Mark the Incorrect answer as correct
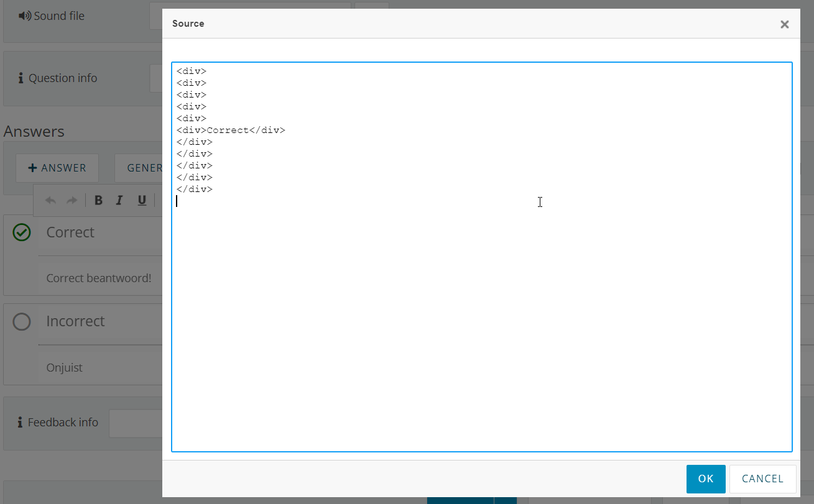 click(x=22, y=322)
